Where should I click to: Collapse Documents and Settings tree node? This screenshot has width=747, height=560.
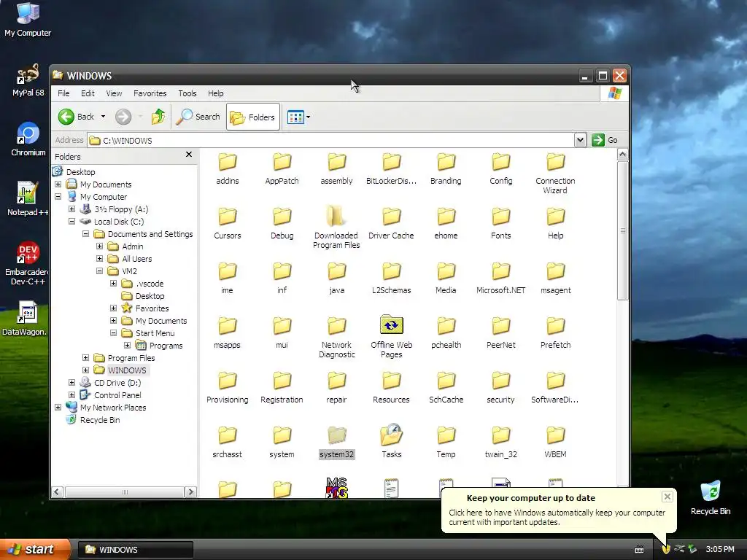[x=86, y=234]
